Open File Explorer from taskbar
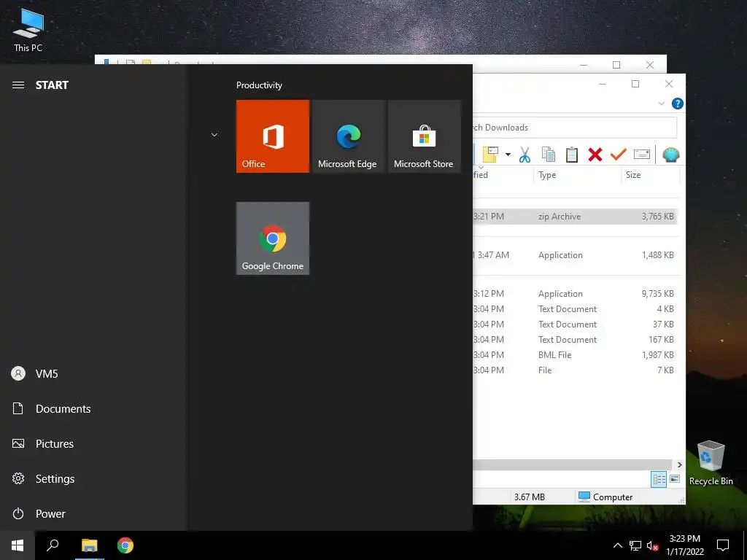747x560 pixels. click(89, 545)
